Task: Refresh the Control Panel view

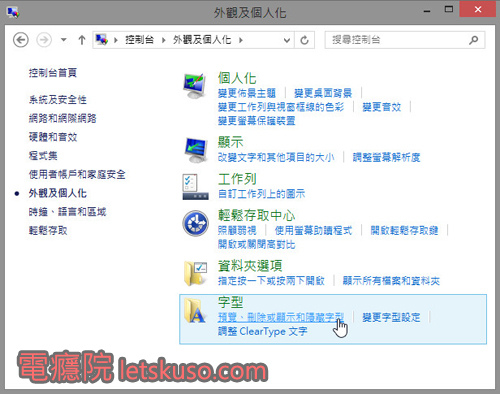Action: coord(304,40)
